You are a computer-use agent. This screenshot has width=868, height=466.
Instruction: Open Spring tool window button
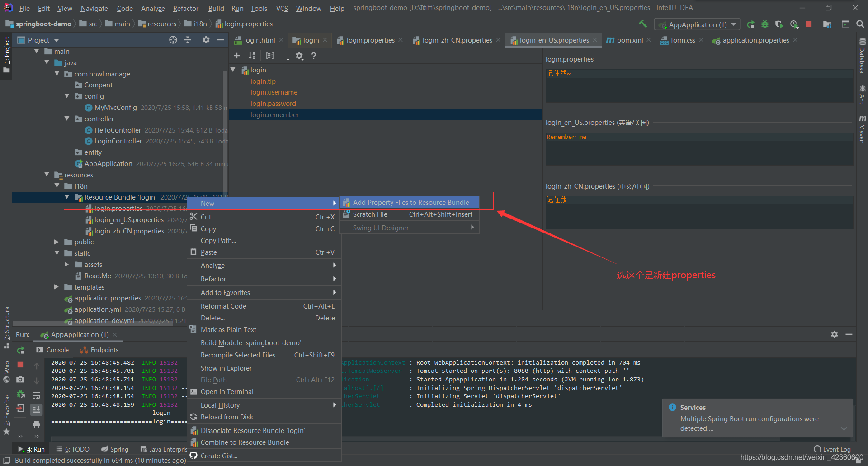115,449
